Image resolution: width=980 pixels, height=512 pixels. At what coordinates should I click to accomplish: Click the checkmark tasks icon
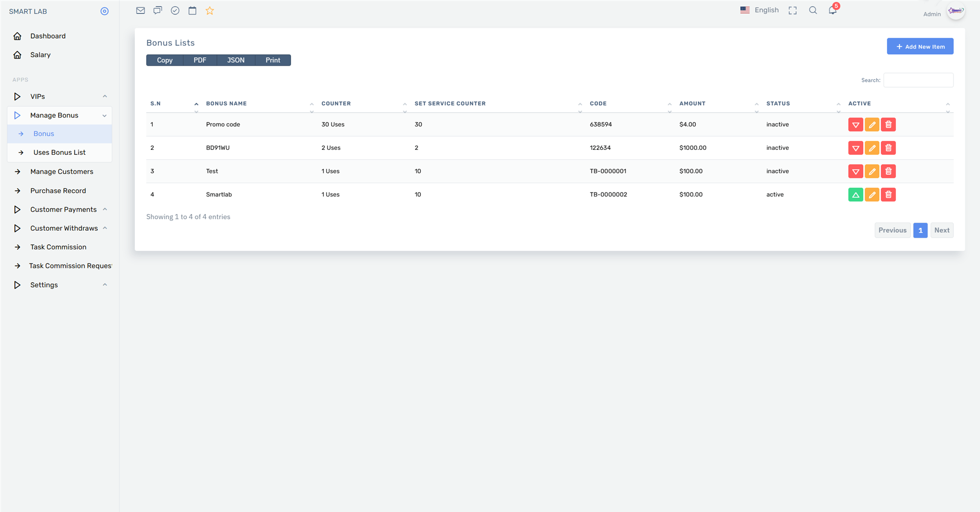pos(175,10)
